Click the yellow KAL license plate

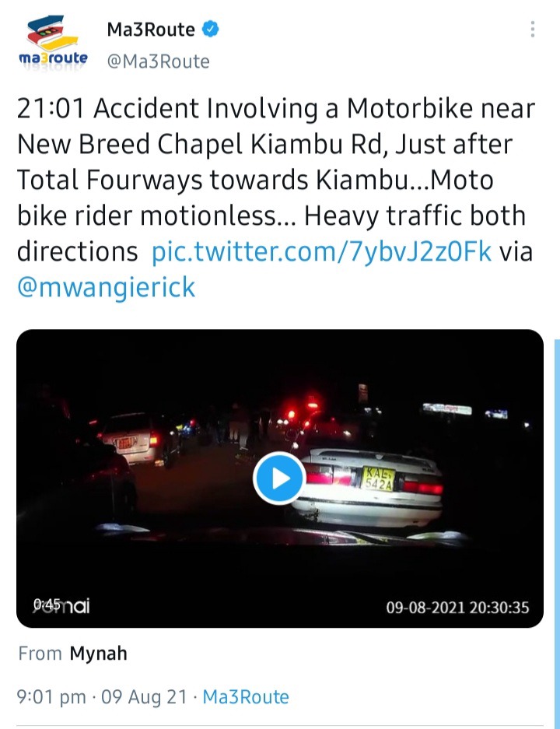click(378, 479)
